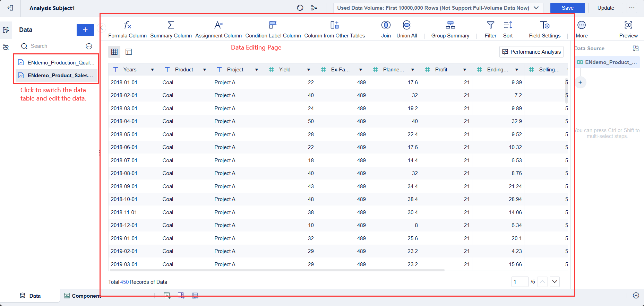Select ENdemo_Production_Qual... table
The image size is (644, 306).
(56, 63)
